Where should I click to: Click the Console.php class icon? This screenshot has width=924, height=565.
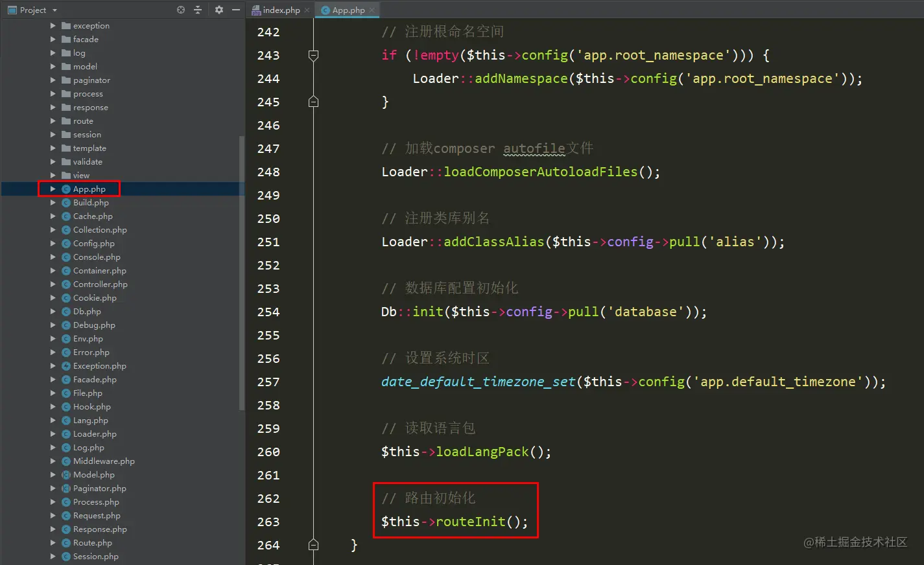tap(66, 257)
